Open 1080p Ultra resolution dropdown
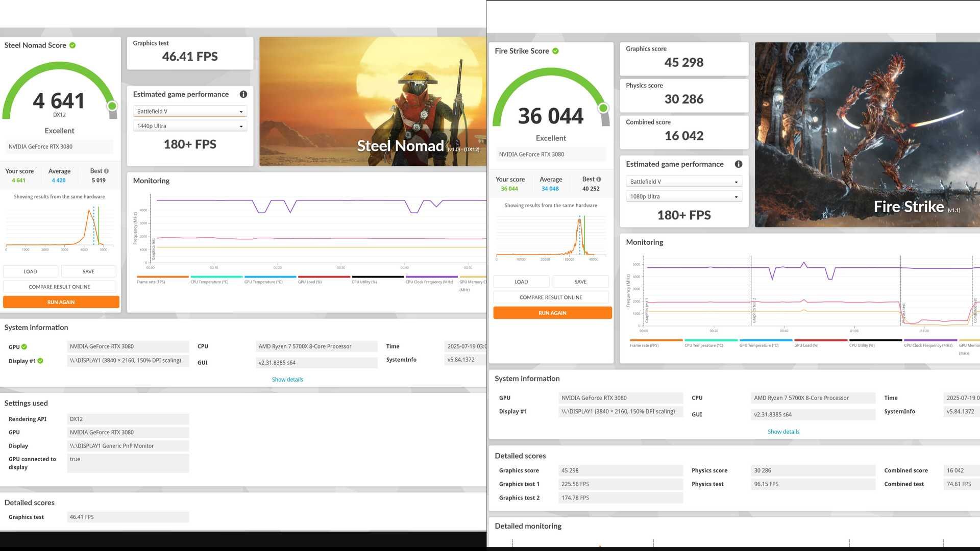The height and width of the screenshot is (551, 980). [684, 196]
